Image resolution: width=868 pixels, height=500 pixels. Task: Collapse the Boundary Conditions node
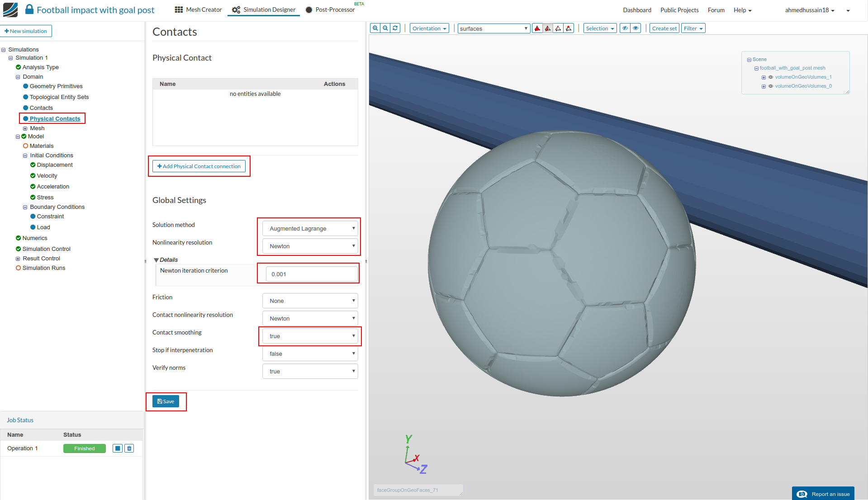coord(25,208)
